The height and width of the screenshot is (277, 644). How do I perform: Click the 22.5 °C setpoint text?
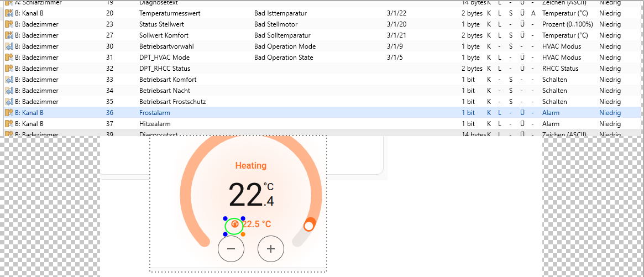click(256, 224)
